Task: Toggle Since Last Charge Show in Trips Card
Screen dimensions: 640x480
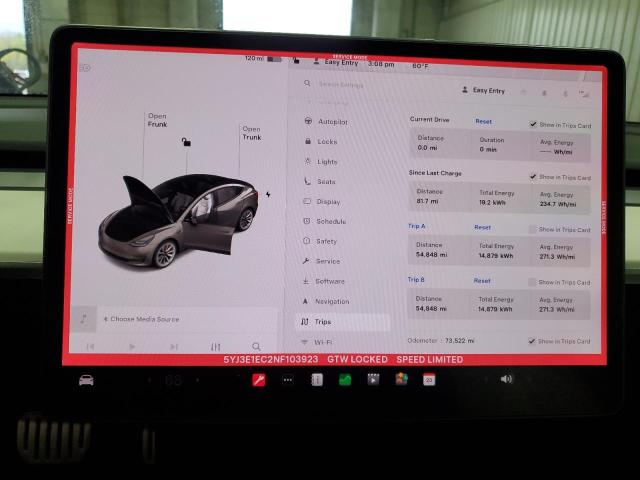Action: pos(533,177)
